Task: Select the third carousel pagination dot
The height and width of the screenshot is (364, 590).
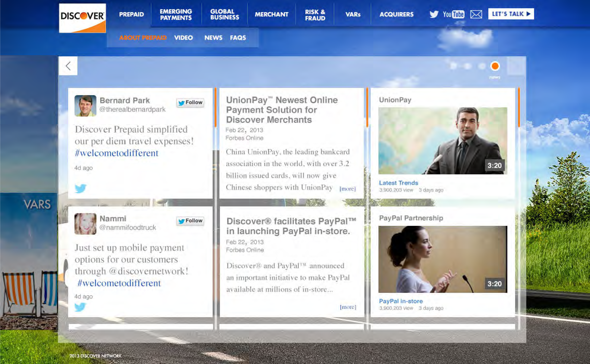Action: 482,66
